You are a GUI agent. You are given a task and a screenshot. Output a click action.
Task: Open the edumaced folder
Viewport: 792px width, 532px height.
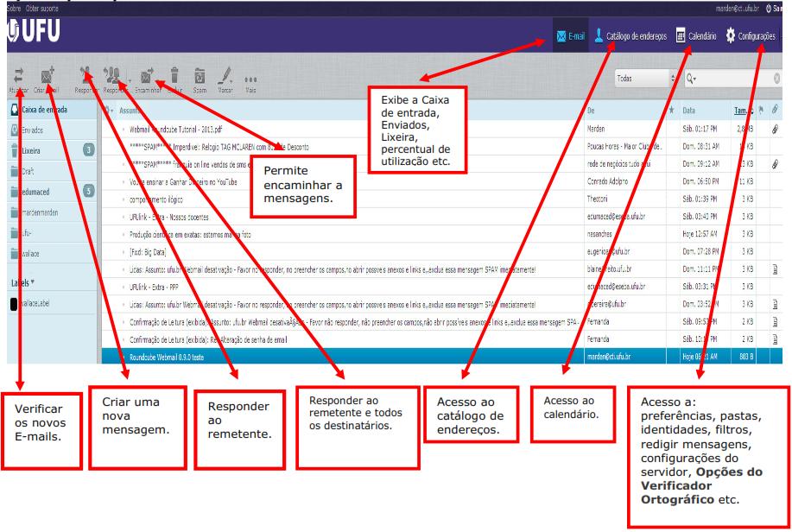click(43, 190)
